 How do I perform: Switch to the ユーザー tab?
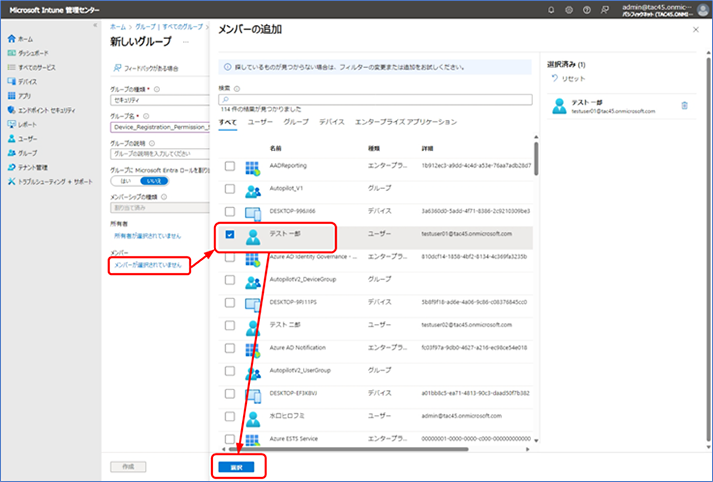coord(260,122)
